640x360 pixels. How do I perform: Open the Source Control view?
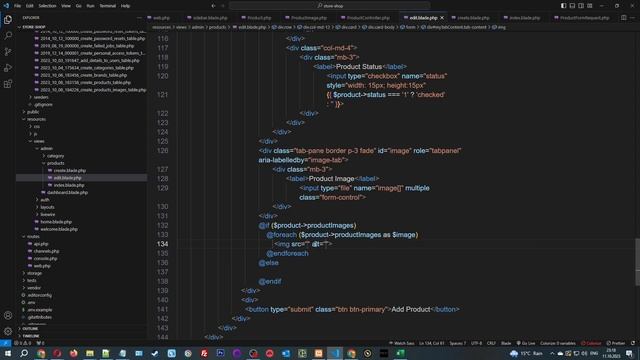pyautogui.click(x=8, y=52)
